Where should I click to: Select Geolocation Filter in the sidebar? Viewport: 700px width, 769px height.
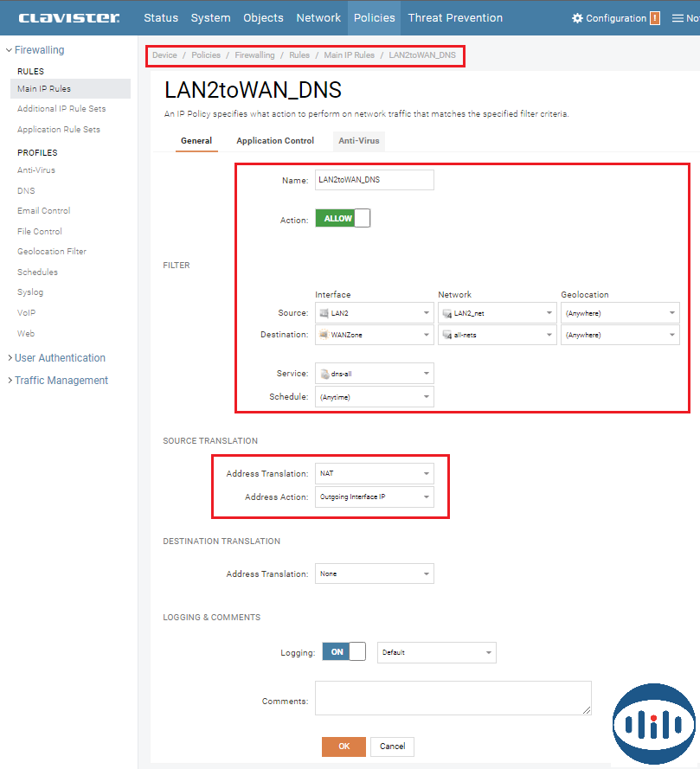pyautogui.click(x=52, y=252)
